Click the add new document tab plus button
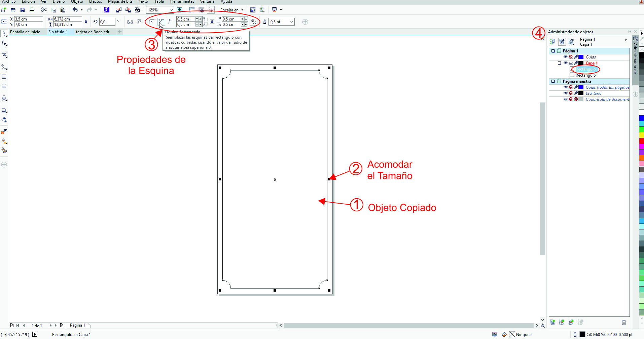The image size is (644, 339). click(x=119, y=32)
